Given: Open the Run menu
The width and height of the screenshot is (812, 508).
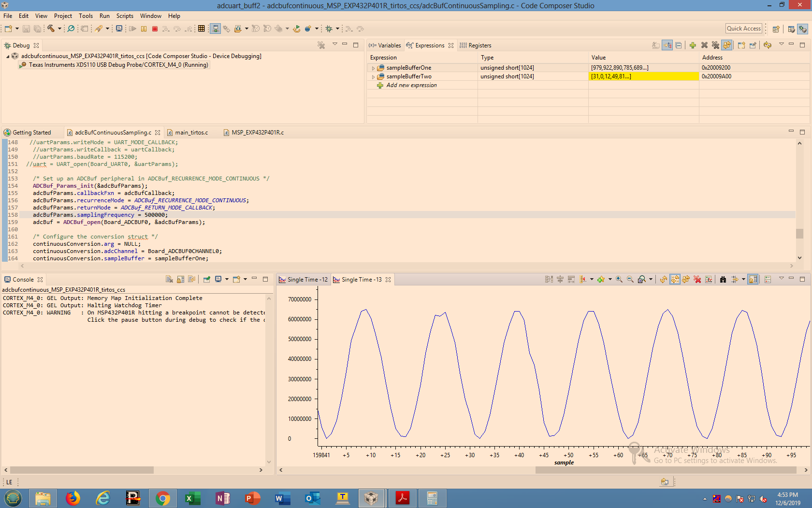Looking at the screenshot, I should pos(104,16).
